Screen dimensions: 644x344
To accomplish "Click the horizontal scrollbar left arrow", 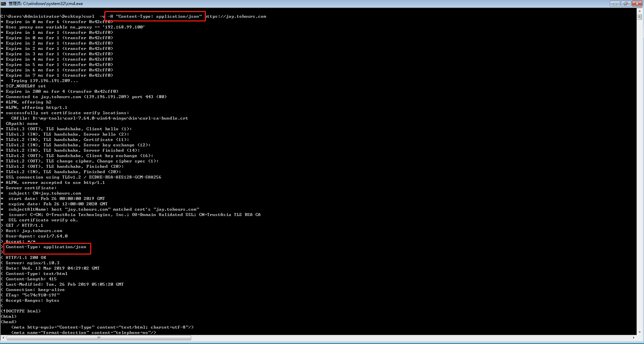I will tap(3, 338).
